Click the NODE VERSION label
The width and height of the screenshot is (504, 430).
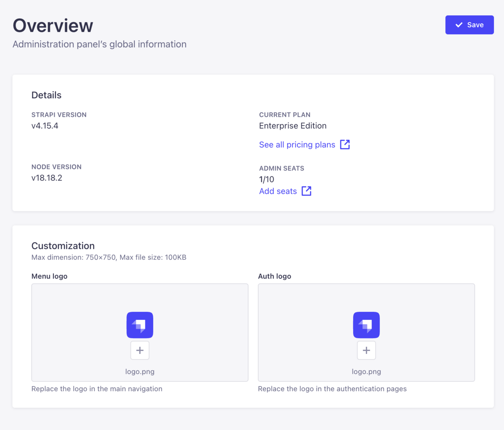coord(57,167)
